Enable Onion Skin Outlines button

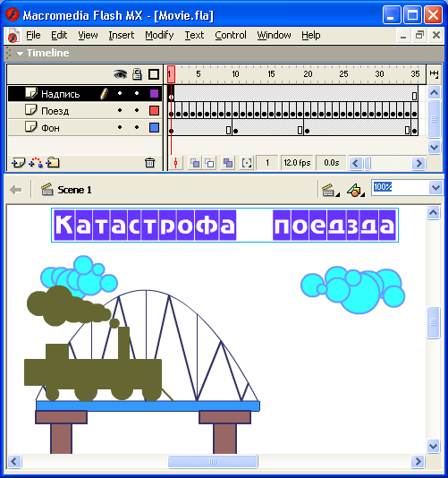click(x=209, y=163)
